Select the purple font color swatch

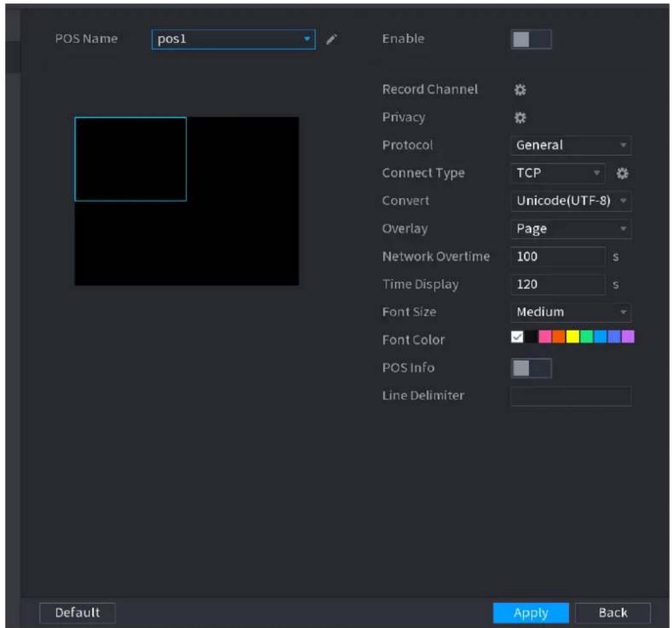[628, 337]
